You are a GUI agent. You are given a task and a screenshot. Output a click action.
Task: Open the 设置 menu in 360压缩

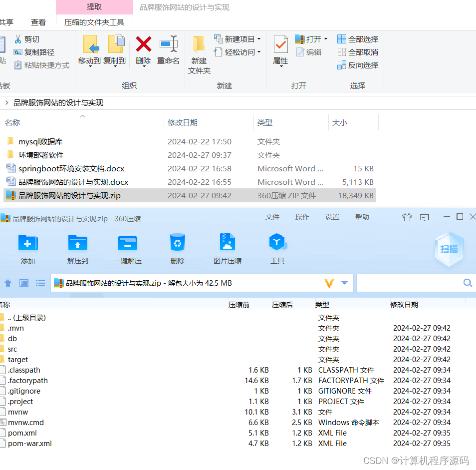pos(332,217)
